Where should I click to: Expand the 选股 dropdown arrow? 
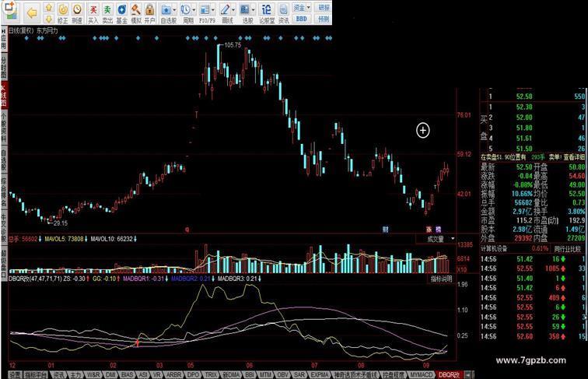(x=253, y=10)
